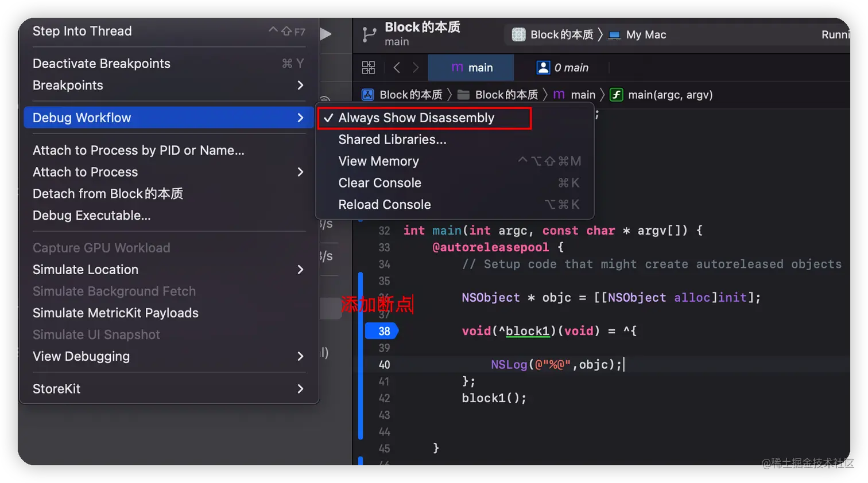Click the main(argc, argv) function breadcrumb
Viewport: 868px width, 483px height.
661,95
